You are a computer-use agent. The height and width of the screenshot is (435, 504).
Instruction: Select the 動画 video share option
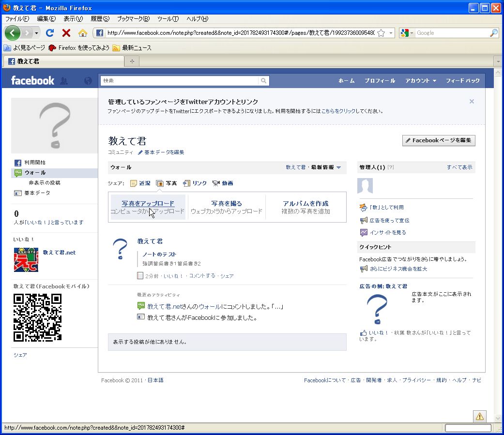coord(223,183)
